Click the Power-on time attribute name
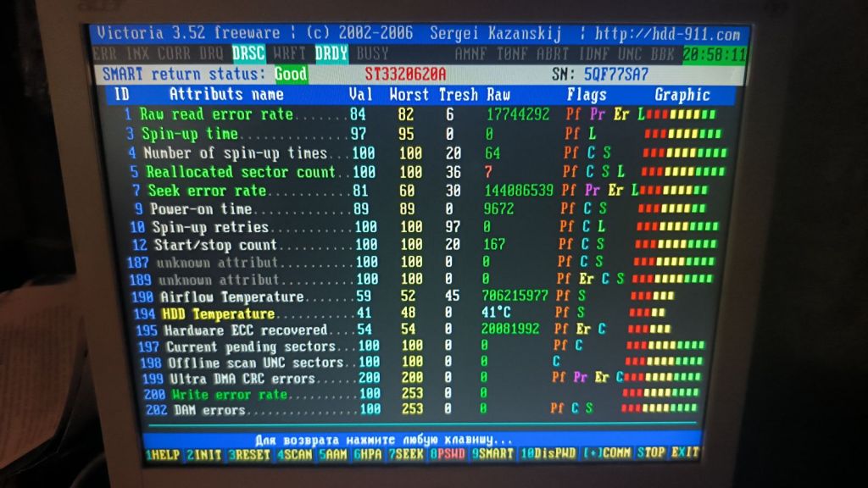The image size is (868, 488). (200, 208)
